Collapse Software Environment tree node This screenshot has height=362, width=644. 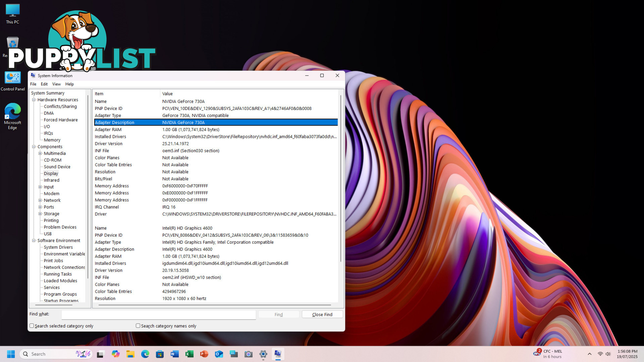click(x=34, y=241)
